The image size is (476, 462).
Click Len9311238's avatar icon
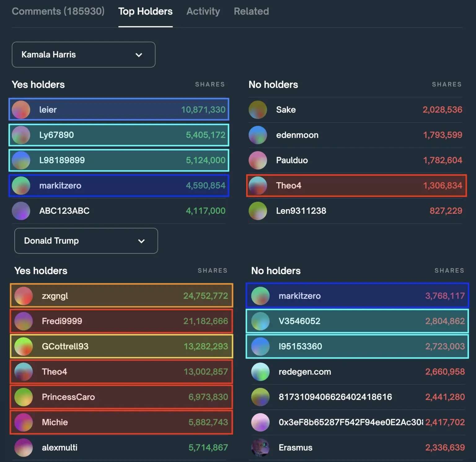[258, 211]
